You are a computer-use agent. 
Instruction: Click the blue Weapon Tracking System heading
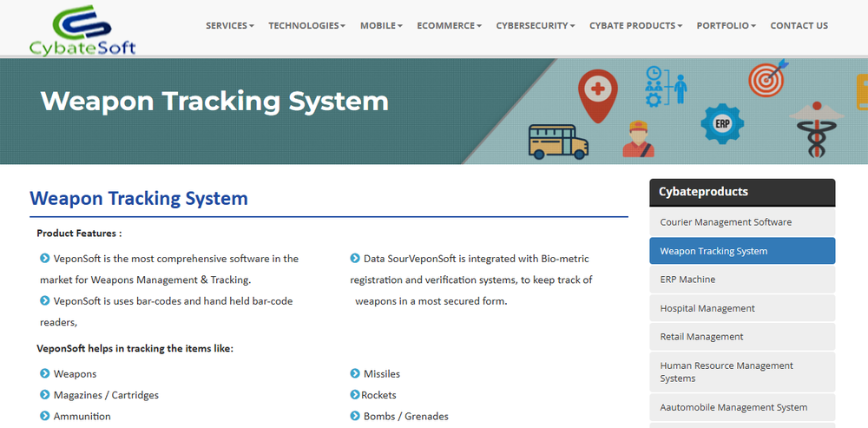click(138, 198)
